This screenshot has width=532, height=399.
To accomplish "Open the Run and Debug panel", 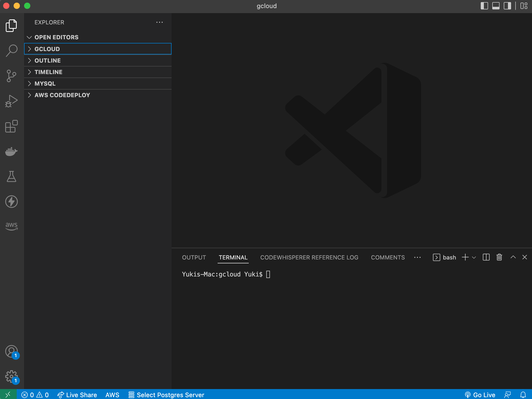I will tap(11, 101).
